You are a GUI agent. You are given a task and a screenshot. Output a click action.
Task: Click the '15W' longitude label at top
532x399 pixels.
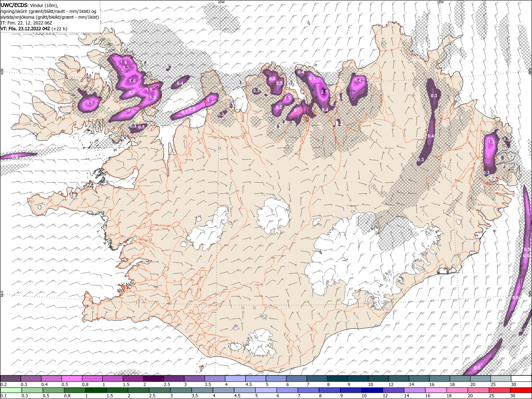pyautogui.click(x=440, y=2)
